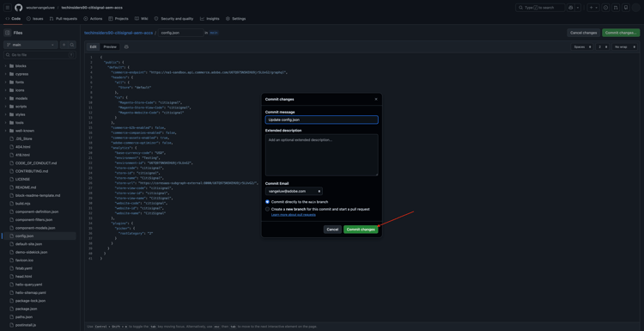The width and height of the screenshot is (644, 331).
Task: Select the Preview editor tab
Action: (x=110, y=47)
